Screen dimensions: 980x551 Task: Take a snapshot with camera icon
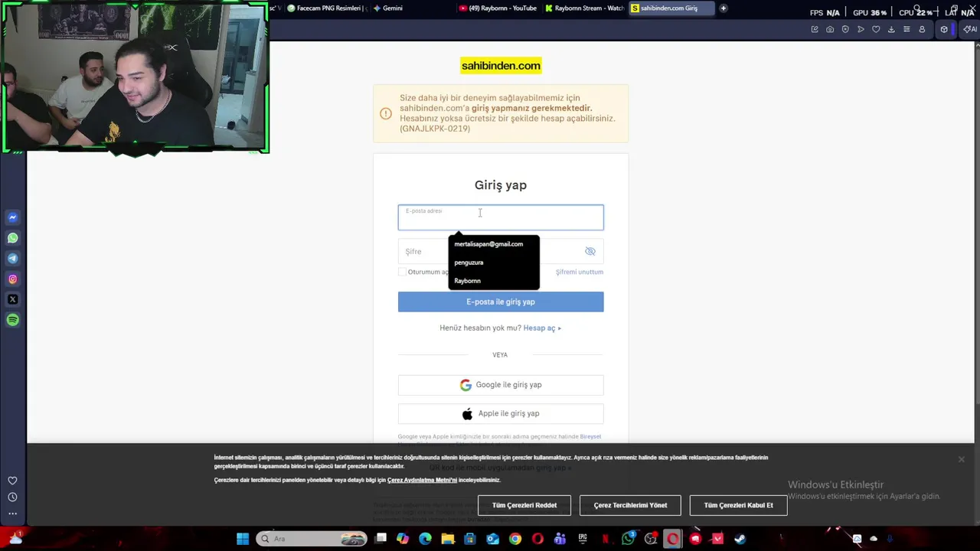[830, 29]
